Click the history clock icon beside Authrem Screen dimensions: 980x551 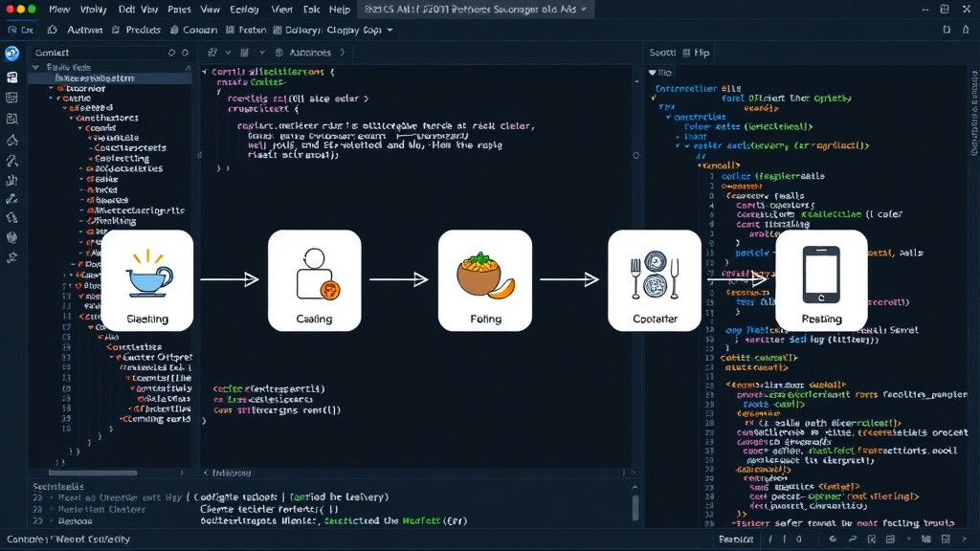[x=52, y=30]
